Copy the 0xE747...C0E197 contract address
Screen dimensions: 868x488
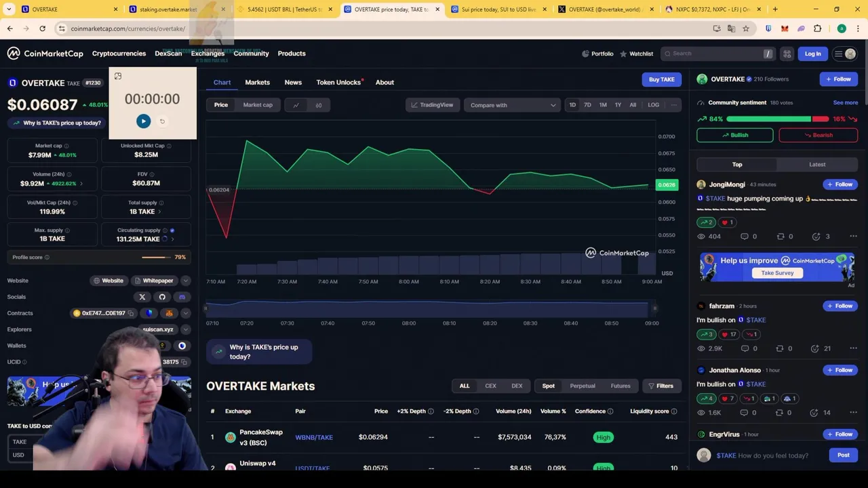coord(131,313)
